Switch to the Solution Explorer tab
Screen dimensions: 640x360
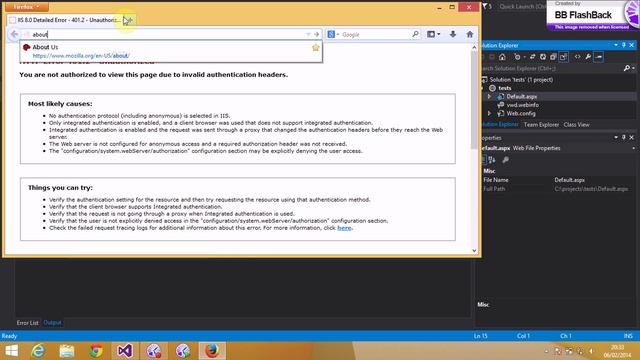click(500, 124)
